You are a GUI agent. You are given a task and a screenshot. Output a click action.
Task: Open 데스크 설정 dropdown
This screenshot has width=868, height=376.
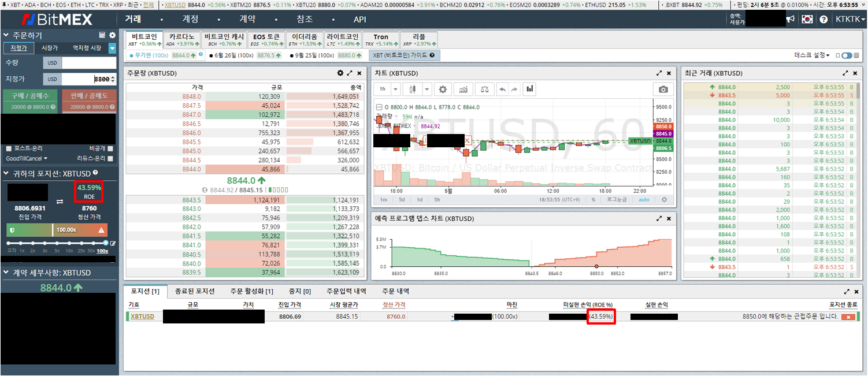point(813,55)
